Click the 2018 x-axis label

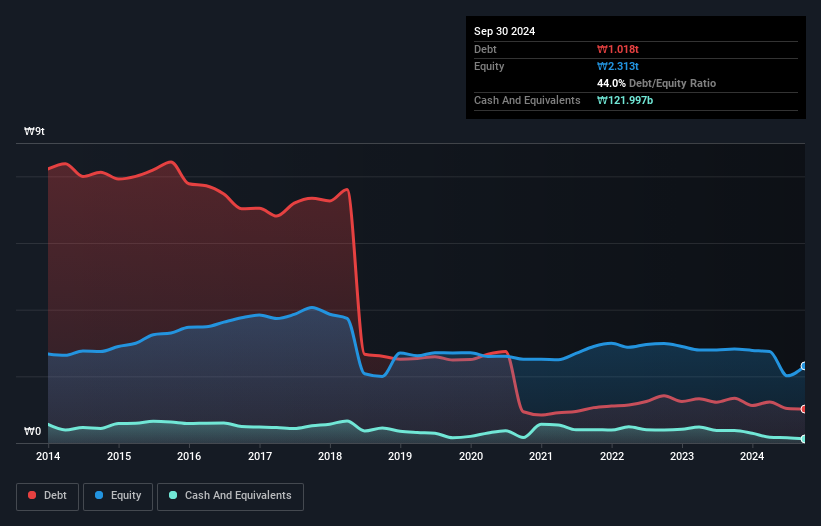[330, 456]
